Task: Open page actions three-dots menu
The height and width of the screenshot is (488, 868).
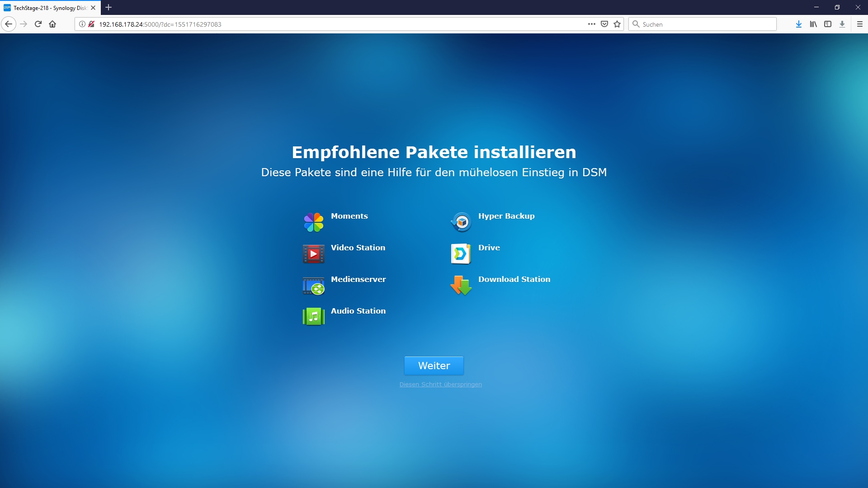Action: click(x=591, y=24)
